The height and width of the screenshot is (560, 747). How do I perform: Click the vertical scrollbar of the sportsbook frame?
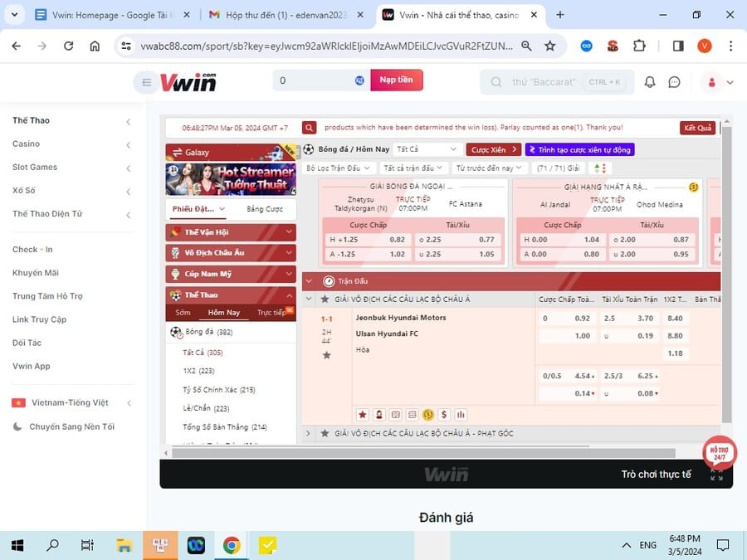(x=726, y=274)
